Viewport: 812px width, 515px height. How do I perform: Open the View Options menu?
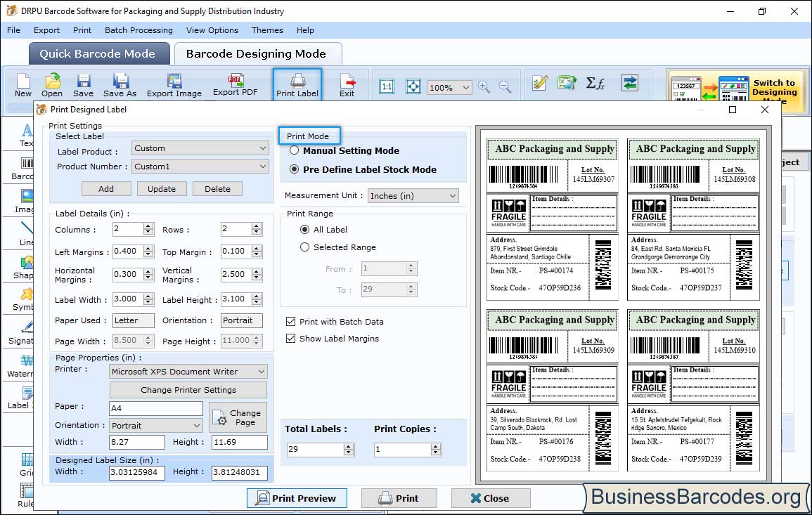click(212, 30)
